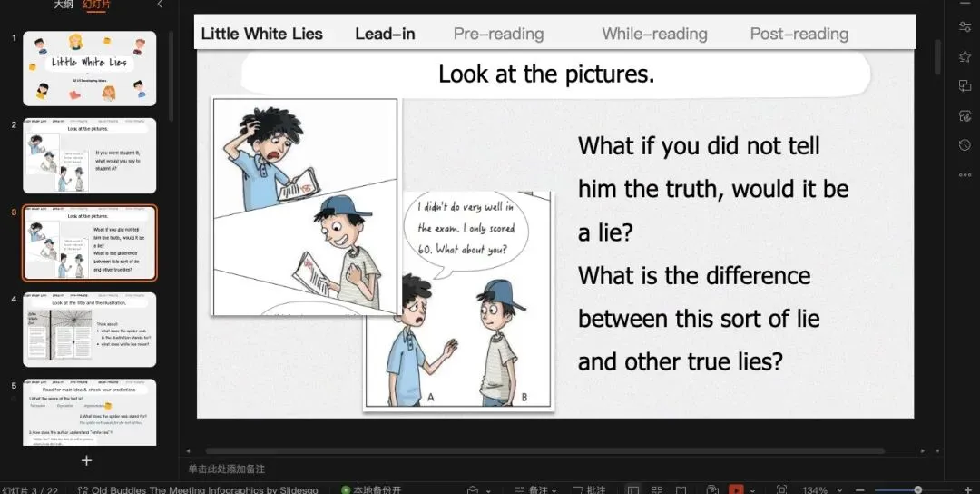The image size is (980, 494).
Task: Select slide 3 highlighted thumbnail
Action: (x=89, y=242)
